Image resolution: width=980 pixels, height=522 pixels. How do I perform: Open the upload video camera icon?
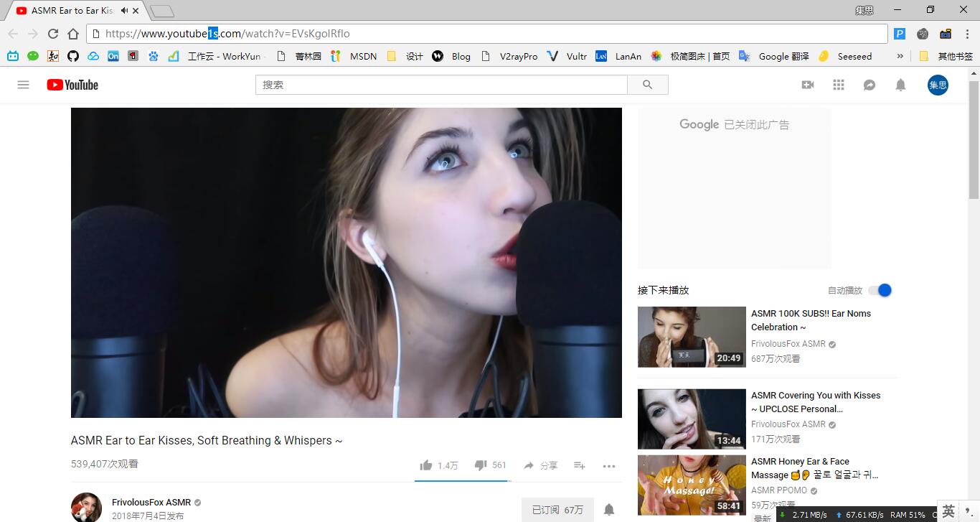click(808, 85)
